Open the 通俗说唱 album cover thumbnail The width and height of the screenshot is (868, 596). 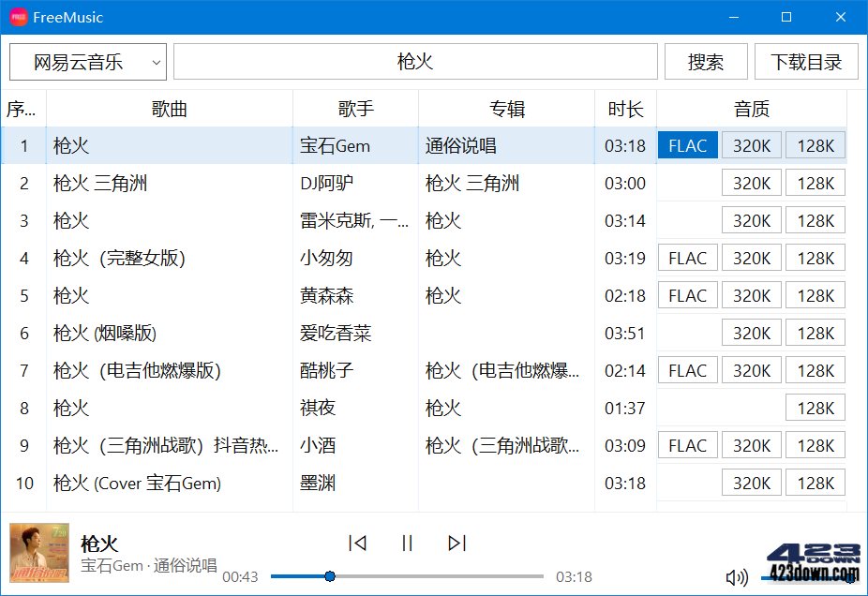coord(39,553)
